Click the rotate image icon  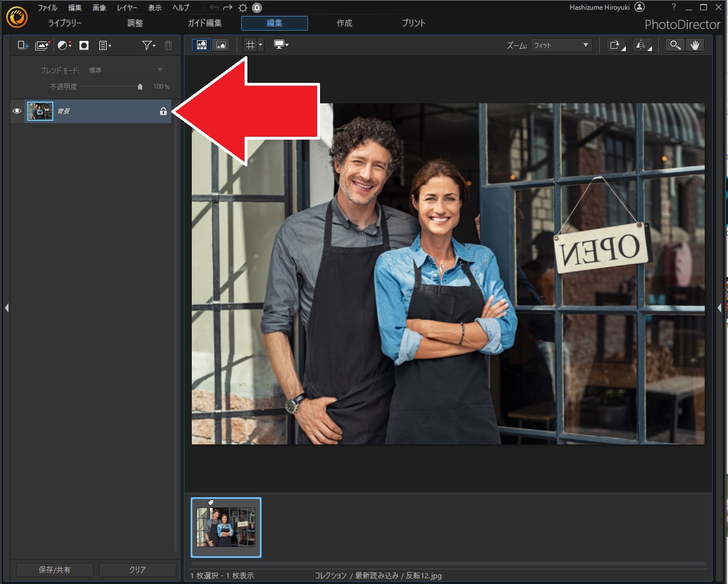615,45
